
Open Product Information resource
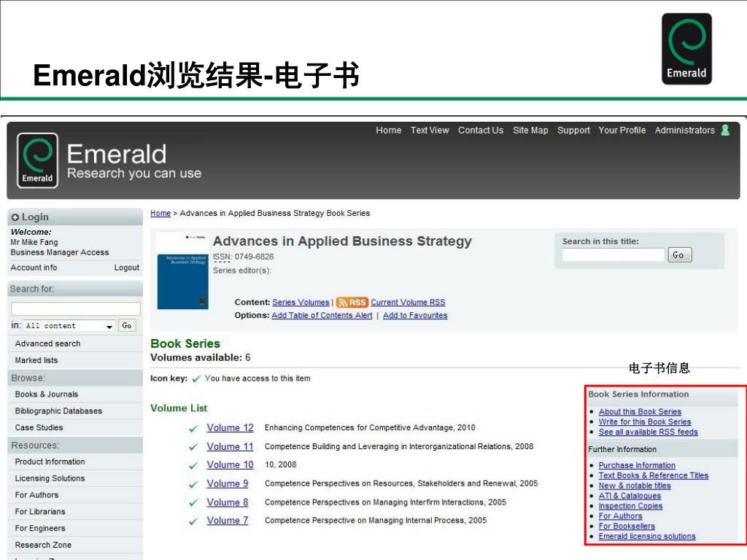pyautogui.click(x=50, y=462)
